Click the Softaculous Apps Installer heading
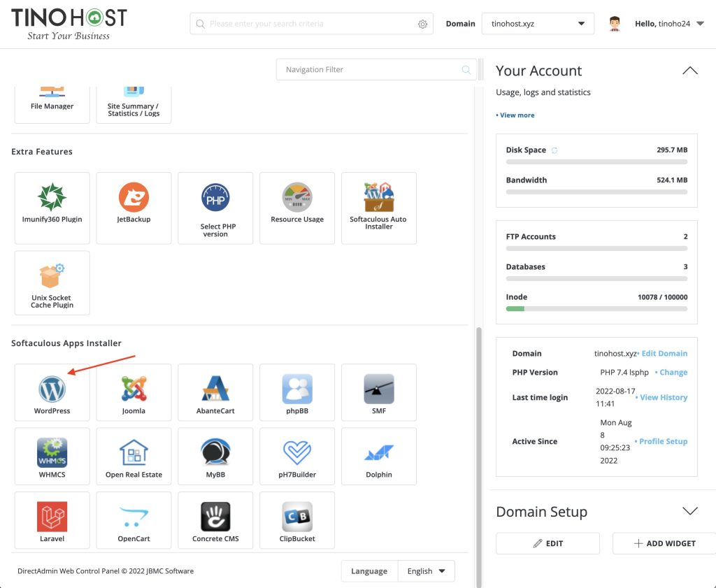 tap(66, 343)
